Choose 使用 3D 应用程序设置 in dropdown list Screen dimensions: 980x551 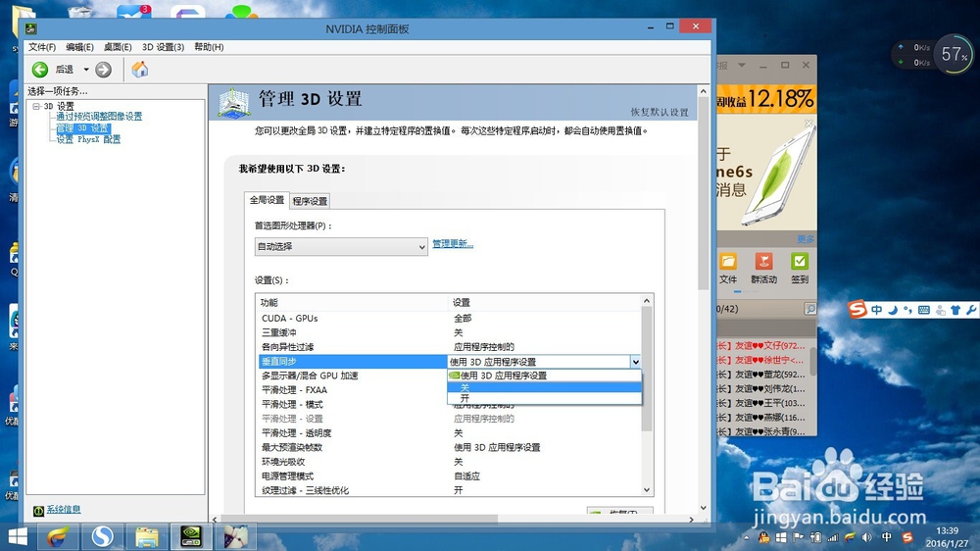pos(544,376)
